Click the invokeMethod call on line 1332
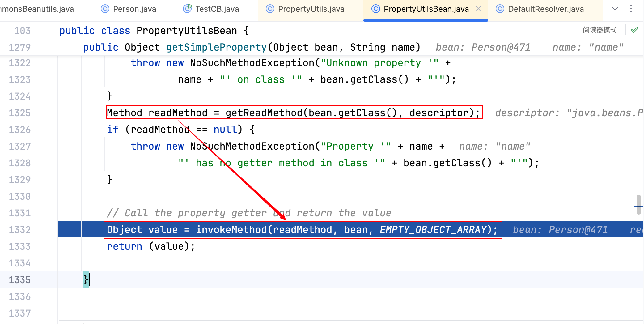This screenshot has width=644, height=324. pyautogui.click(x=231, y=230)
